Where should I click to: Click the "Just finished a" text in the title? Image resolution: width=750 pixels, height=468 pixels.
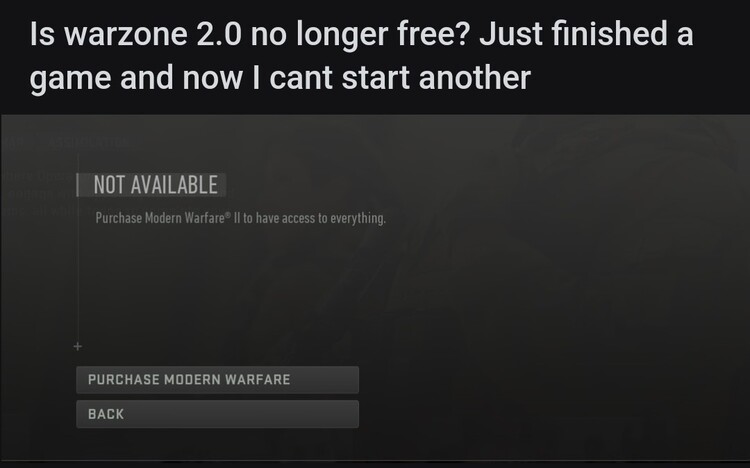click(x=586, y=33)
